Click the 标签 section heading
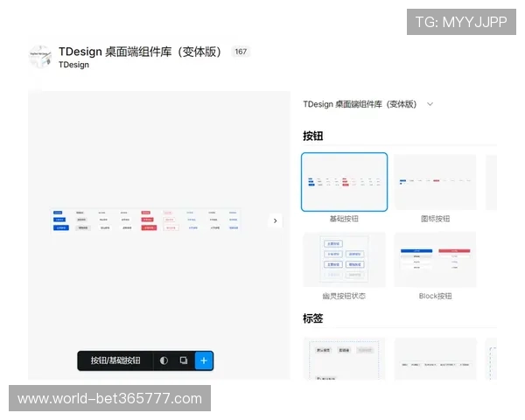 coord(312,318)
